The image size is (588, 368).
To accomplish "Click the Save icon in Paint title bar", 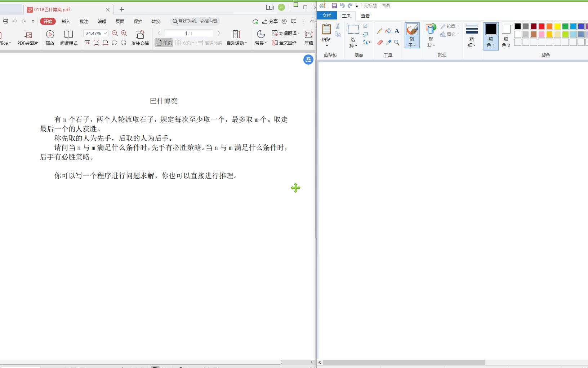I will [x=334, y=6].
